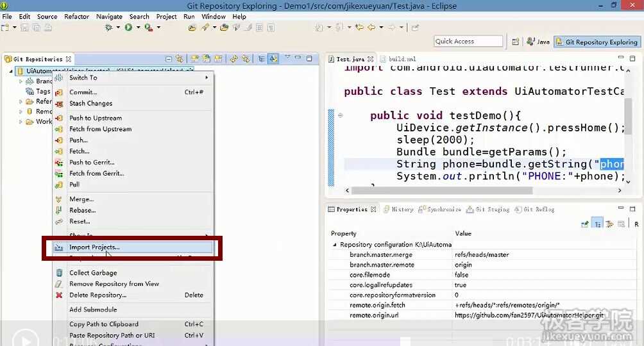Click the green Run button in toolbar
Viewport: 644px width, 346px height.
128,28
